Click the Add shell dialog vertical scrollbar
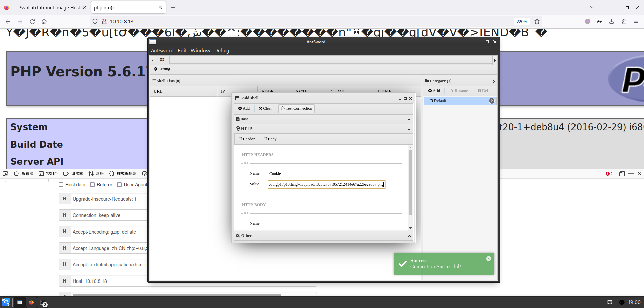The image size is (644, 308). coord(410,183)
